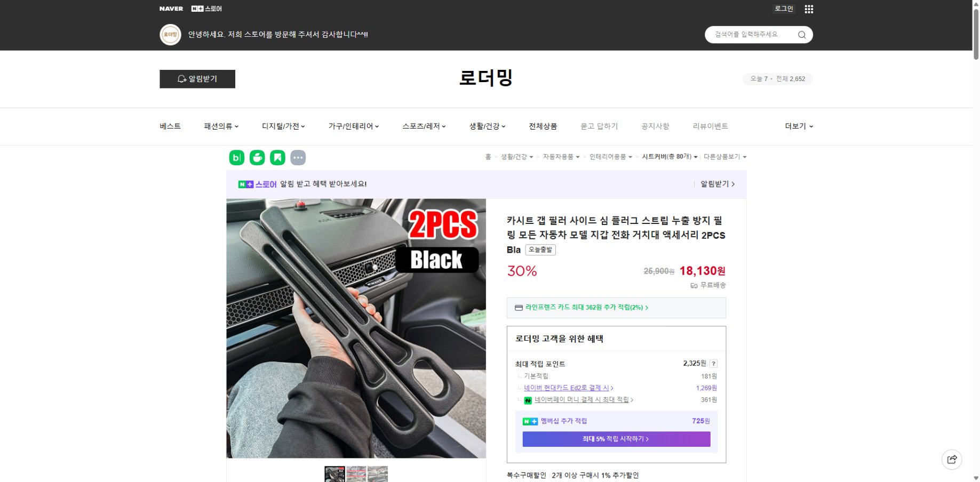Toggle store notifications via 알림받기 bell button
Image resolution: width=980 pixels, height=482 pixels.
coord(197,79)
